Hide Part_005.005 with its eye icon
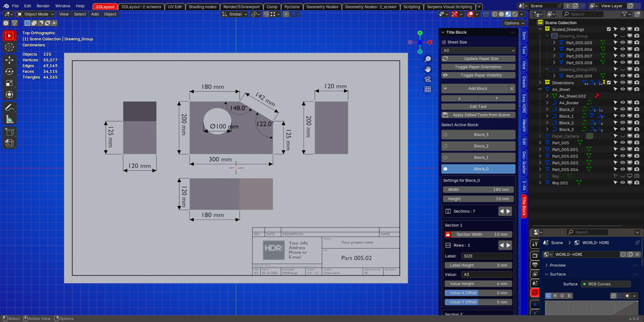The image size is (644, 322). 623,42
